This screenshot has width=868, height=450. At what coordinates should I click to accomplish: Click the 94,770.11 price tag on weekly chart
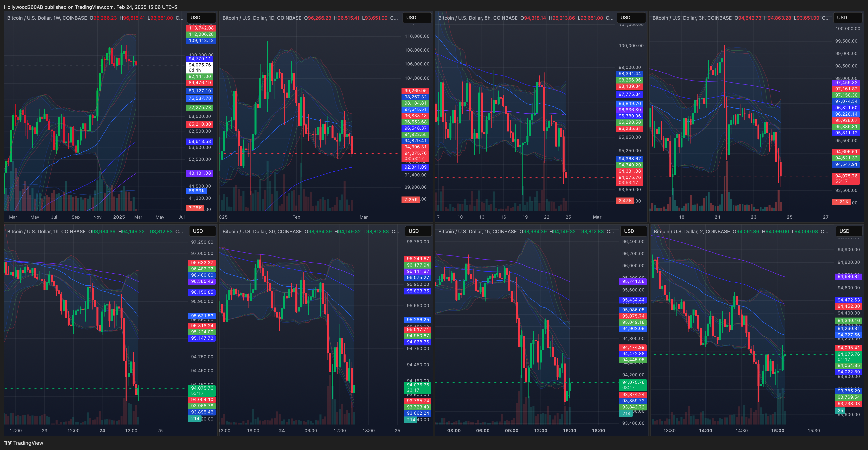[200, 59]
